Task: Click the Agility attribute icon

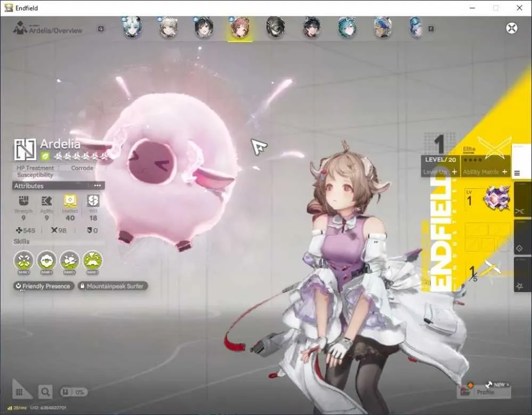Action: click(46, 201)
